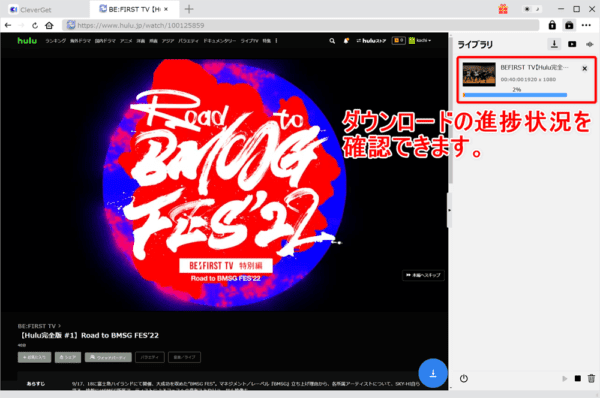Click the 音楽/ライブ genre tag
Viewport: 600px width, 398px height.
(184, 357)
